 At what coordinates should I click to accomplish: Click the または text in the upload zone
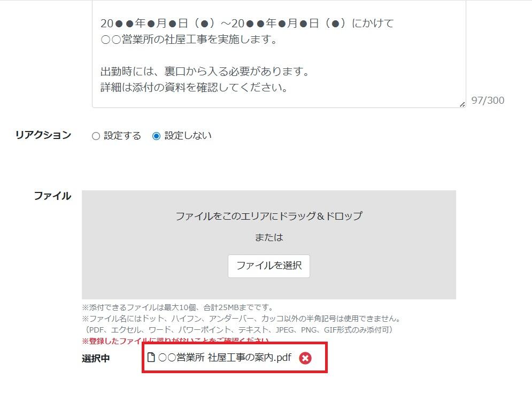point(269,237)
